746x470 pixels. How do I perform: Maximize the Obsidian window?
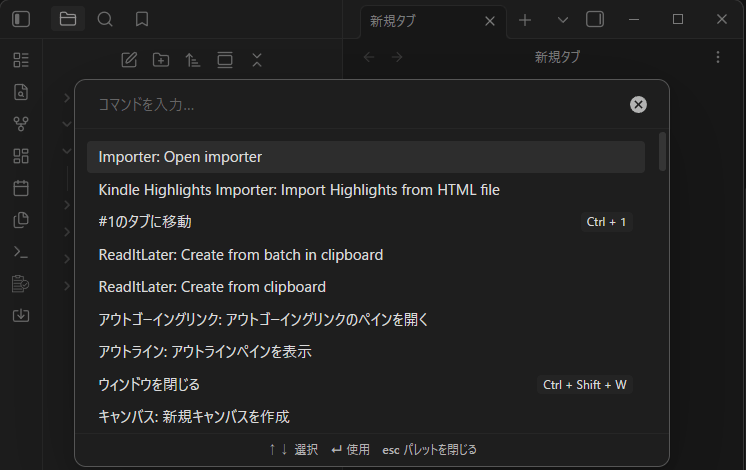678,19
